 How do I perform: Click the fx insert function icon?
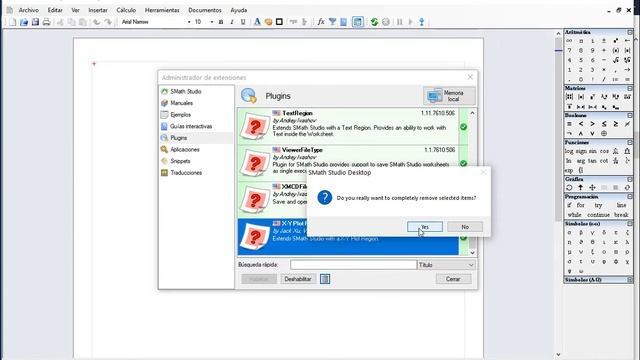click(321, 22)
